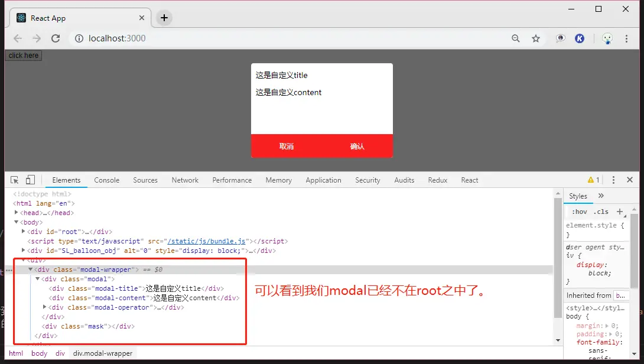Click the zoom magnifier icon in address bar
644x364 pixels.
click(x=515, y=38)
